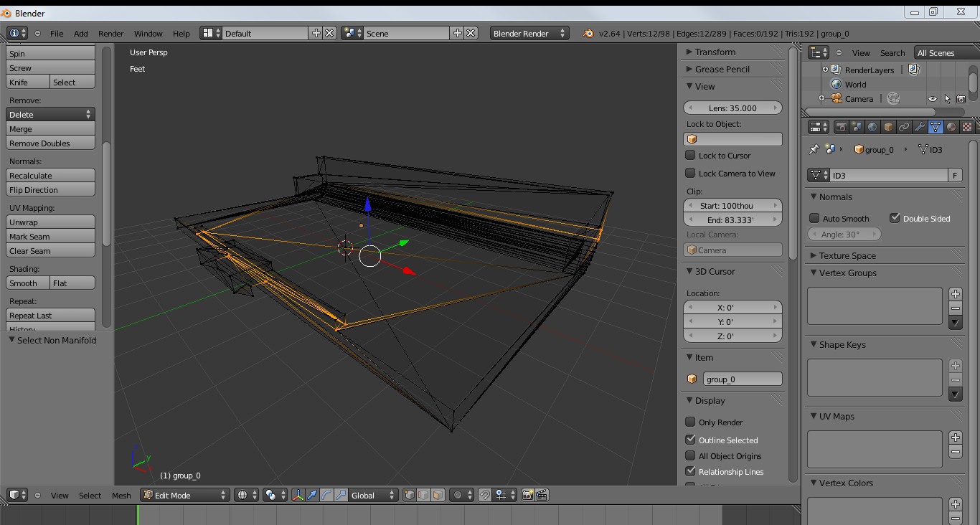
Task: Click the Camera data icon in outliner
Action: pyautogui.click(x=893, y=99)
